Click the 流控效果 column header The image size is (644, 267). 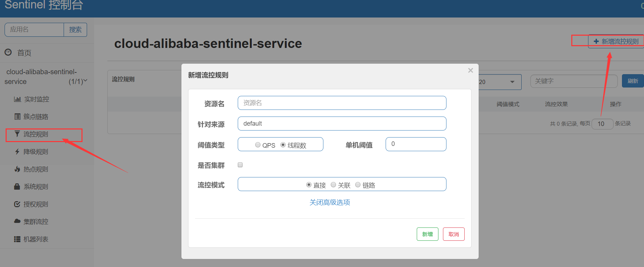click(556, 104)
